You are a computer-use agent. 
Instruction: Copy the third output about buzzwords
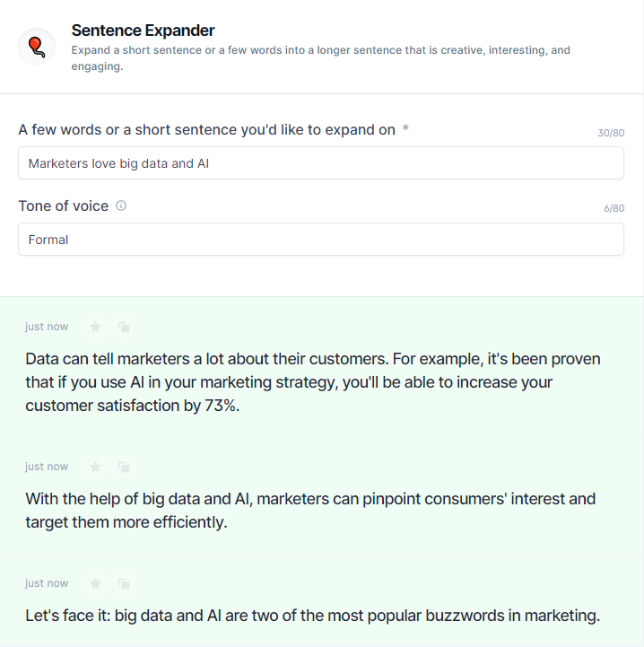(x=124, y=583)
